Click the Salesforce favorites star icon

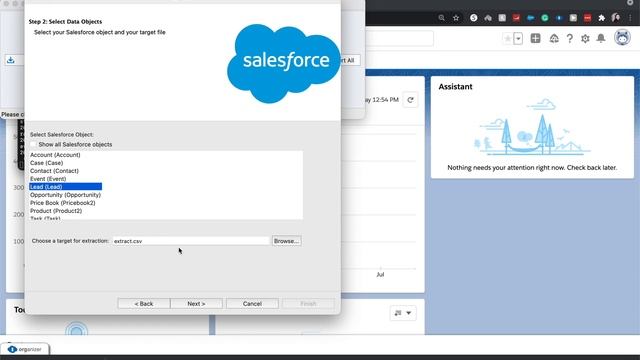(x=507, y=39)
